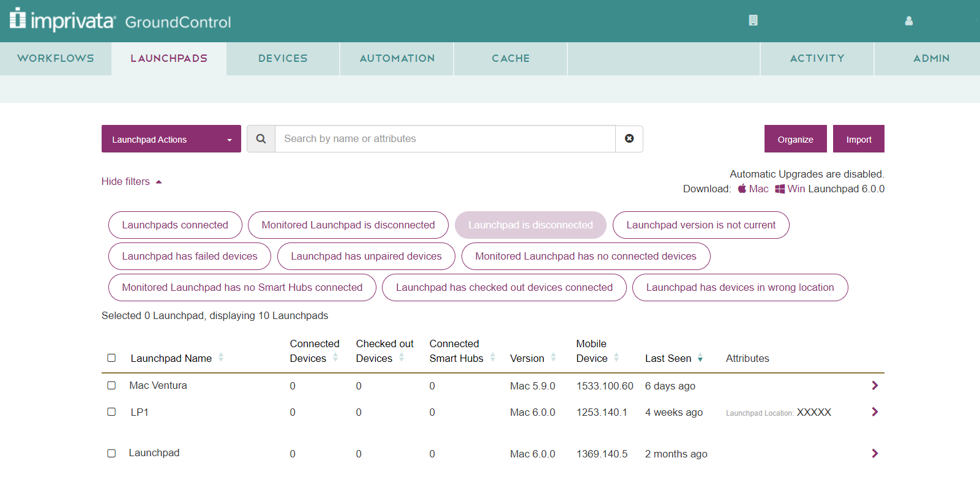The image size is (980, 477).
Task: Open the organization building icon in header
Action: pos(753,20)
